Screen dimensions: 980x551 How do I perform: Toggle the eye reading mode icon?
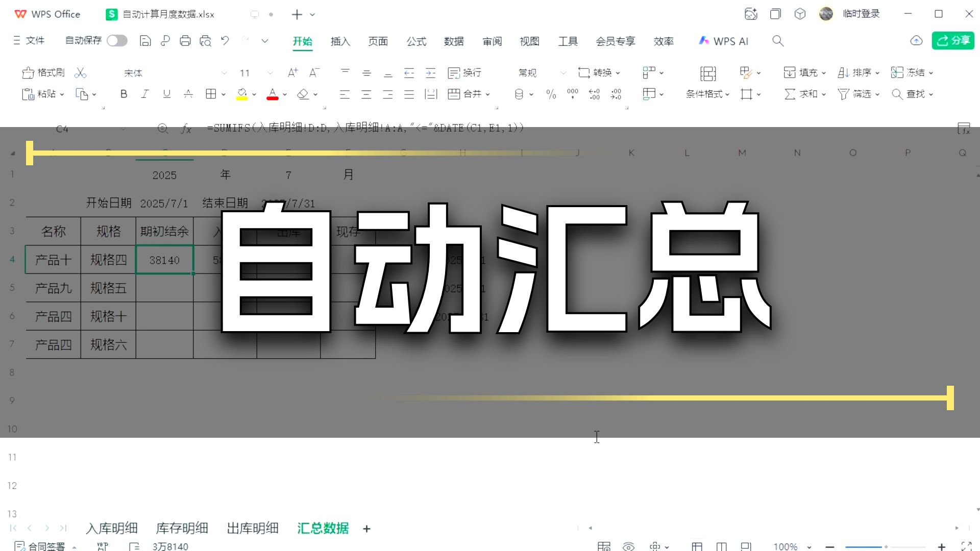click(629, 547)
